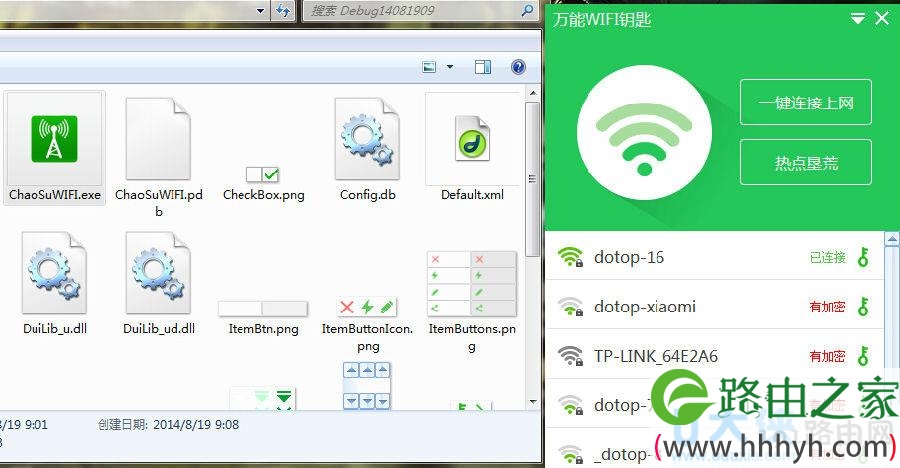Select the dotop-16 network name
Image resolution: width=900 pixels, height=468 pixels.
point(629,257)
